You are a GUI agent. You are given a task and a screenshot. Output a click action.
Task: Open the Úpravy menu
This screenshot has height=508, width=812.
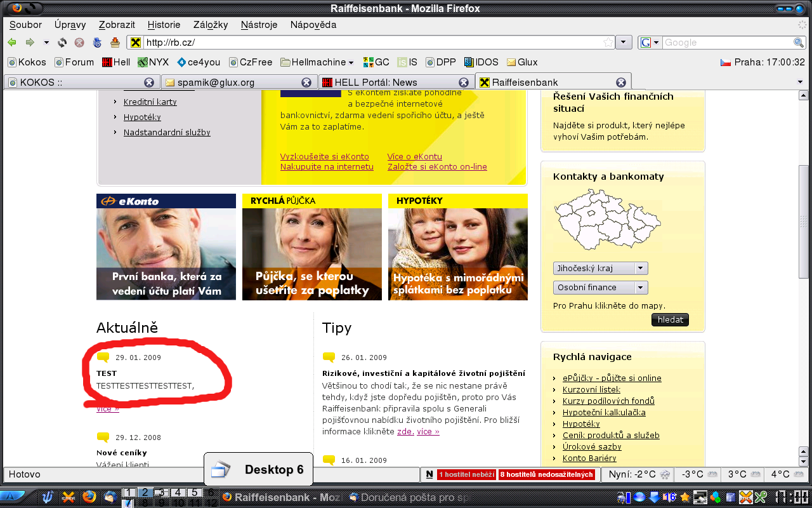(70, 25)
